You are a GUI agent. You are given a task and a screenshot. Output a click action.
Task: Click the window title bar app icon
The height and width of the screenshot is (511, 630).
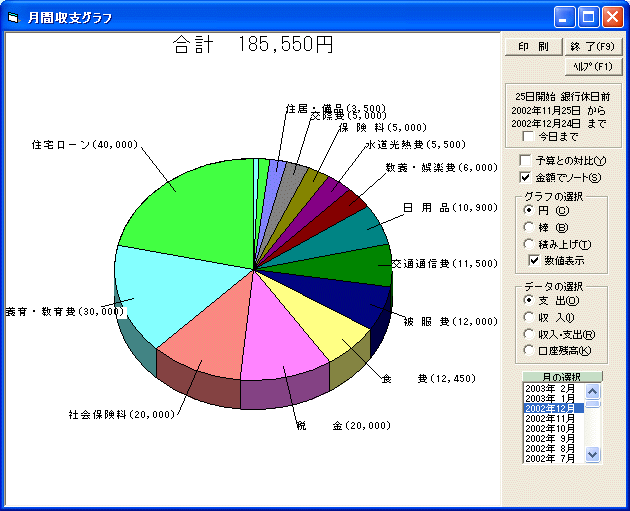pyautogui.click(x=13, y=17)
